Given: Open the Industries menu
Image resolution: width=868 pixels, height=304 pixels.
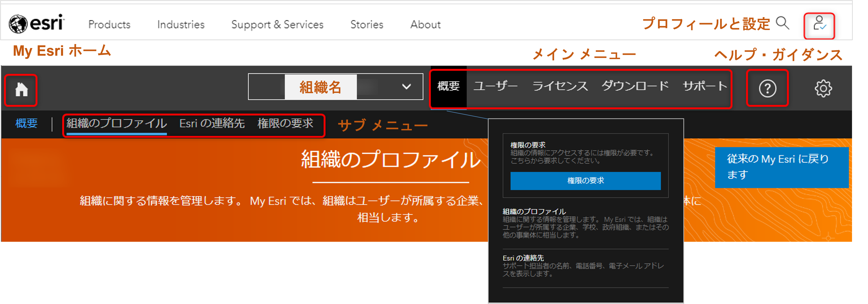Looking at the screenshot, I should pos(181,25).
